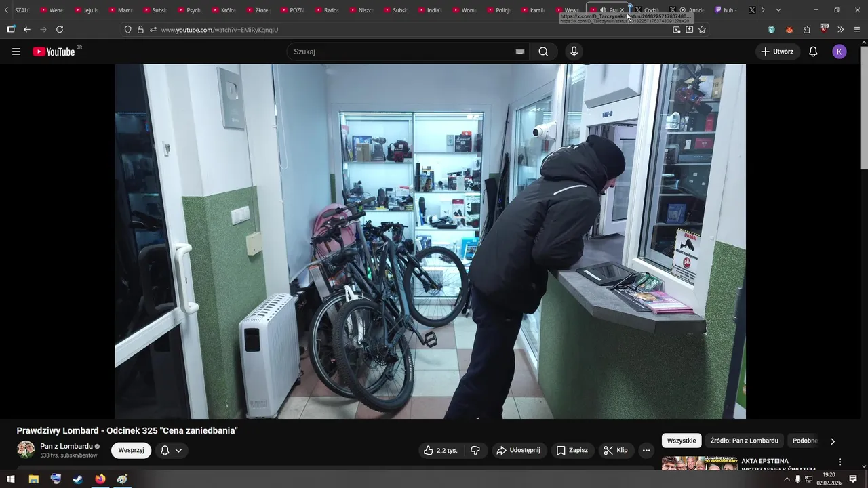The image size is (868, 488).
Task: Click the Utwórz create button
Action: (777, 52)
